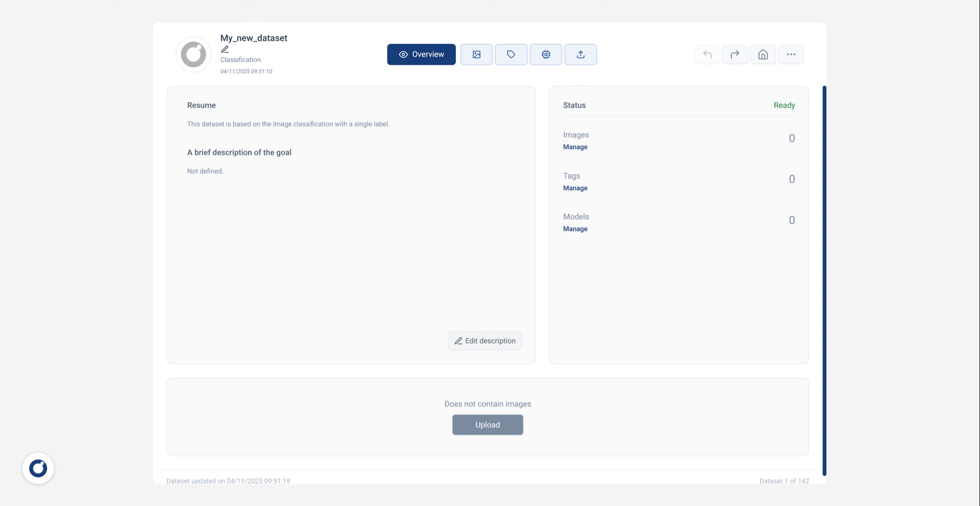Click Manage link under Images

575,147
